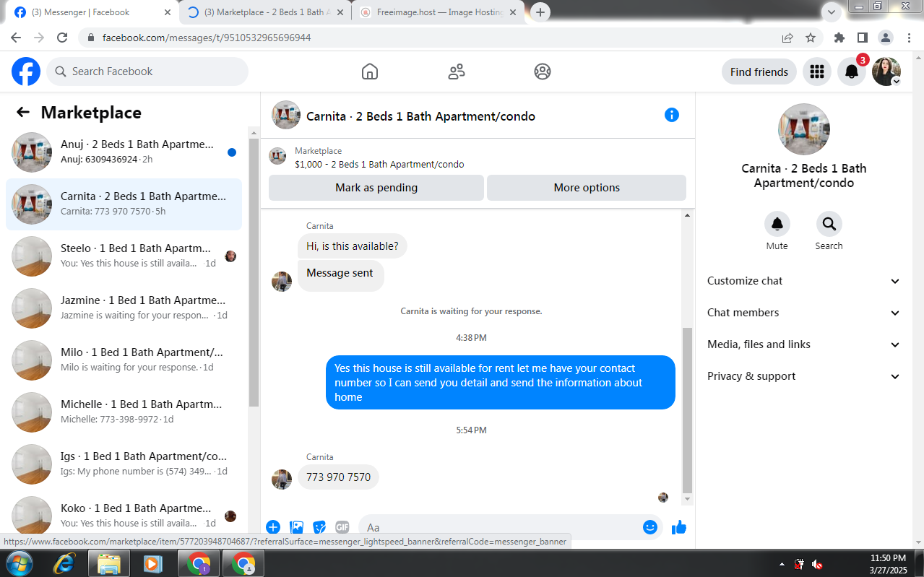
Task: Open Chrome tab search dropdown
Action: click(x=832, y=12)
